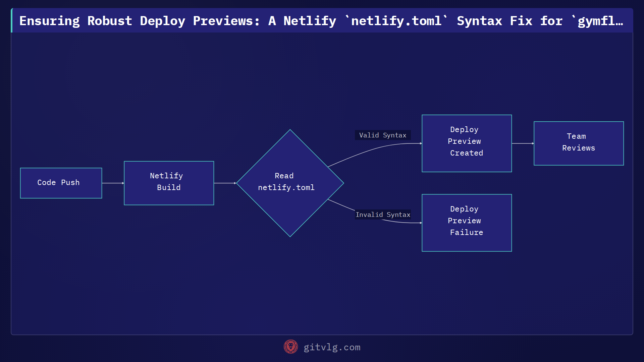Click the Code Push box
644x362 pixels.
click(61, 183)
